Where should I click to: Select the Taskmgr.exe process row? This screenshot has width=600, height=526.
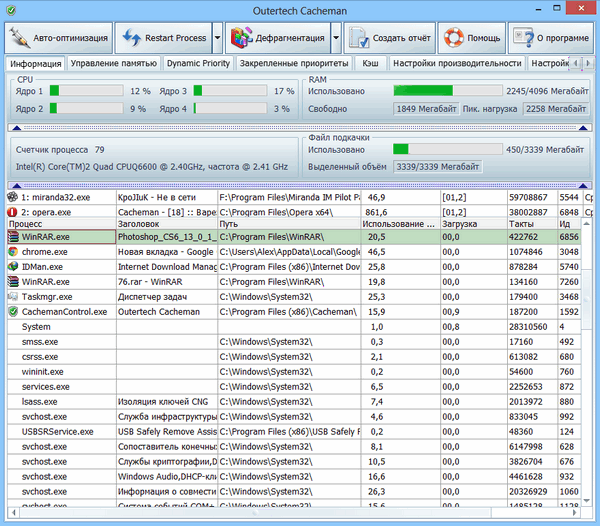(x=60, y=297)
